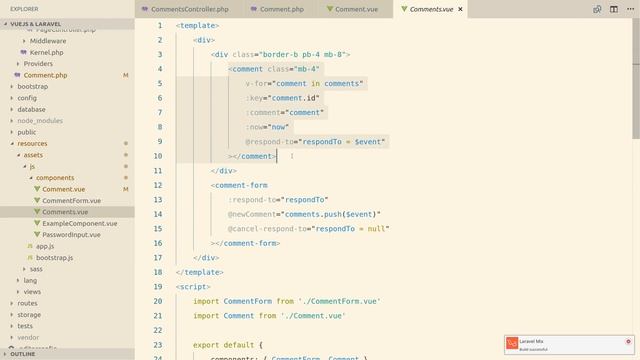Click the JS icon beside app.js
640x360 pixels.
30,247
